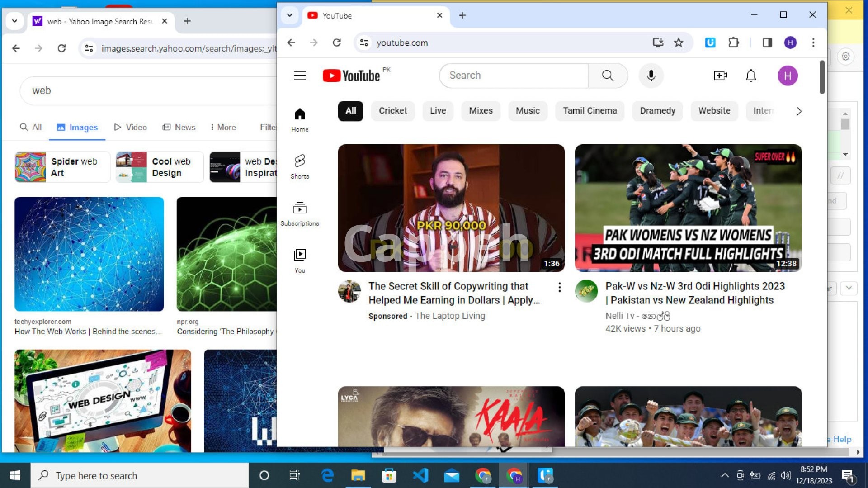Expand the tab search dropdown in YouTube window
The image size is (868, 488).
coord(290,15)
